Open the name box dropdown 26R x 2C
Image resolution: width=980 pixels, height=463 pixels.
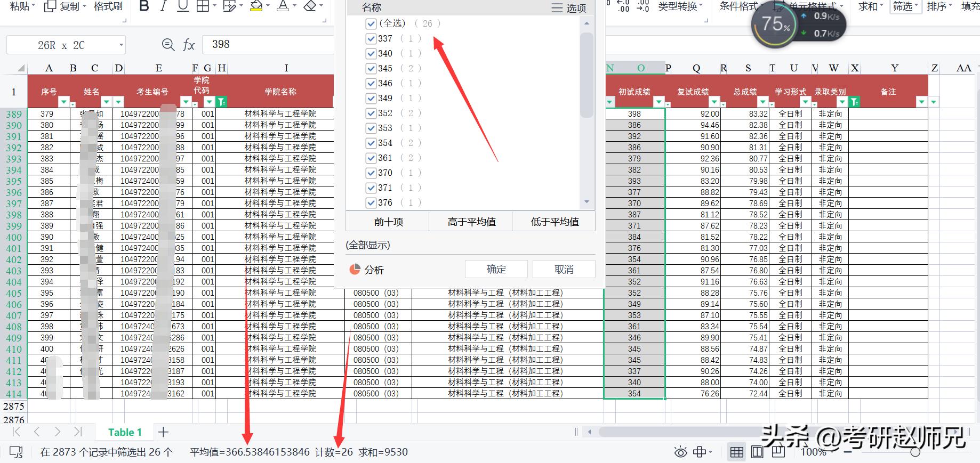(121, 45)
